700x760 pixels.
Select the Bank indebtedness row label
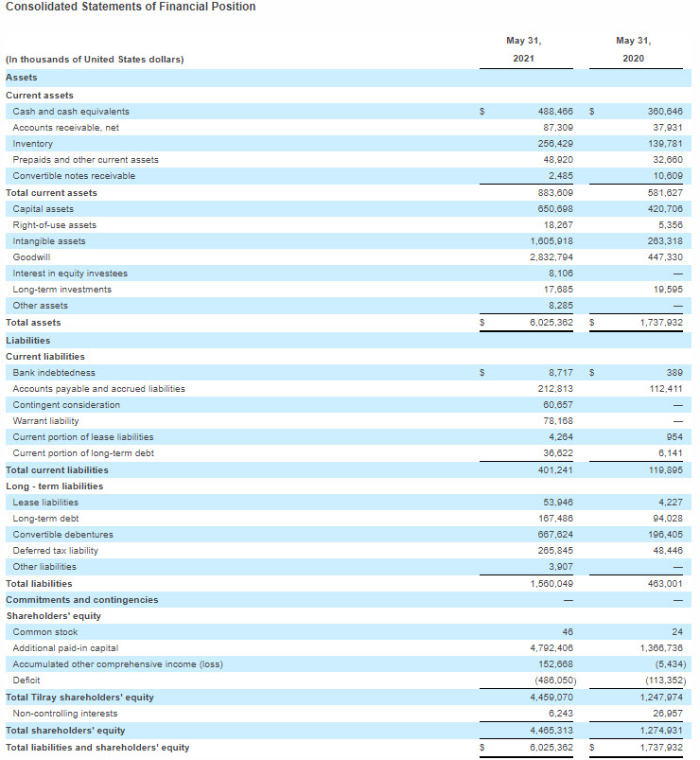[x=54, y=373]
